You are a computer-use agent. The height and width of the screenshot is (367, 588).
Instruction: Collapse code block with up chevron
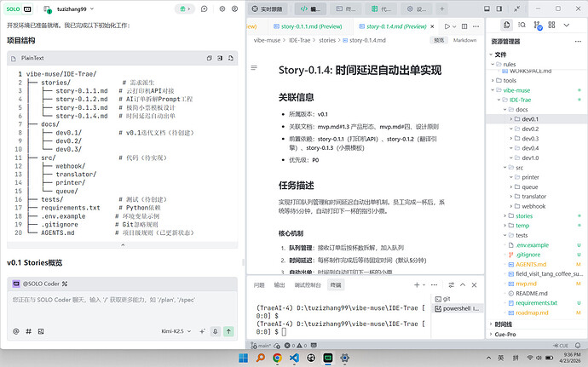pyautogui.click(x=123, y=244)
